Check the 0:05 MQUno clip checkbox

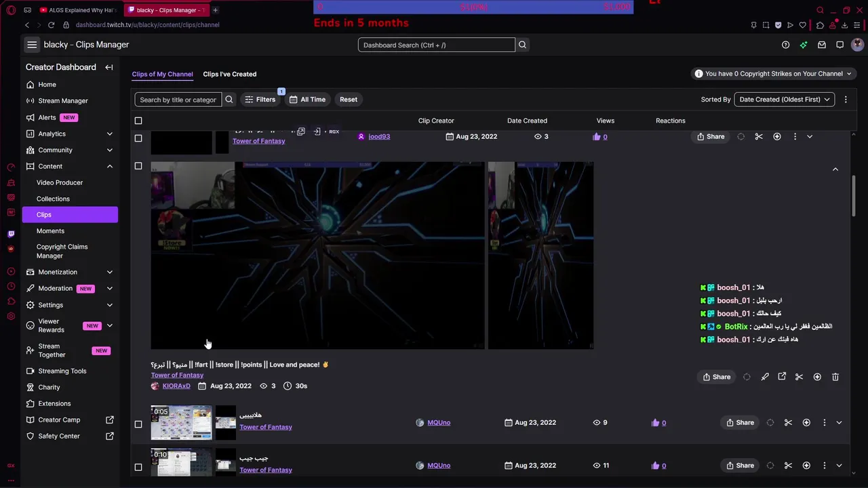pos(138,424)
